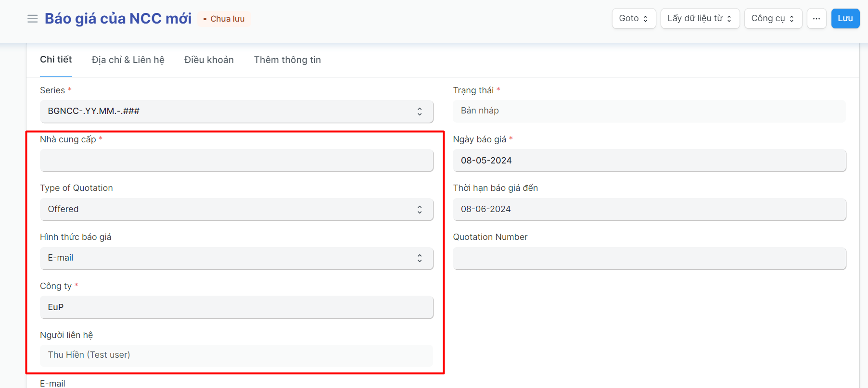Screen dimensions: 868x388
Task: Click the Nhà cung cấp input field
Action: tap(236, 161)
